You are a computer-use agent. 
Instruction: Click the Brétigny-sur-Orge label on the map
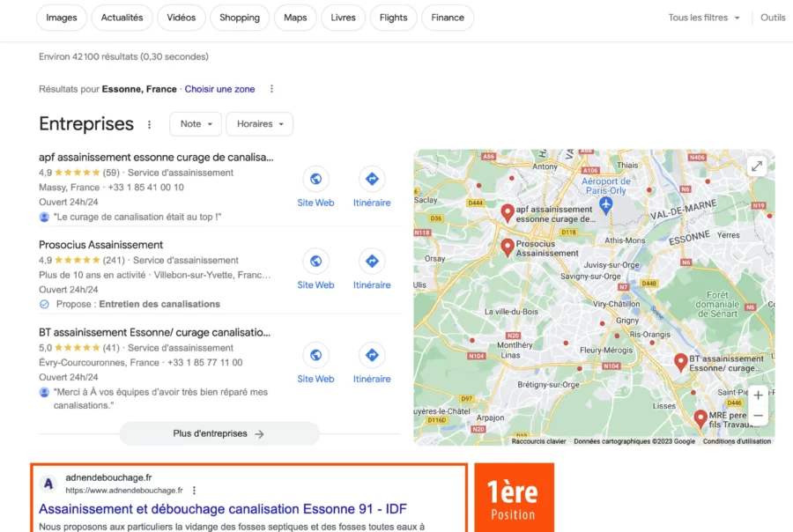[548, 384]
